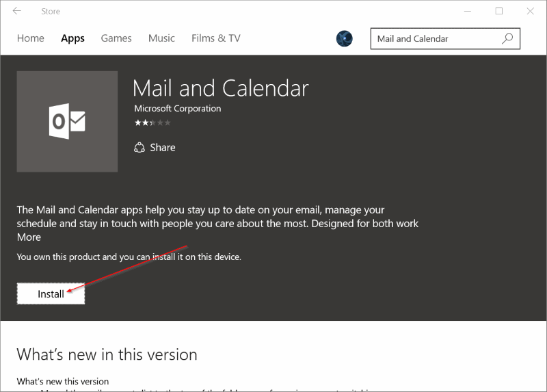Close the Store window
Image resolution: width=547 pixels, height=392 pixels.
pos(531,11)
